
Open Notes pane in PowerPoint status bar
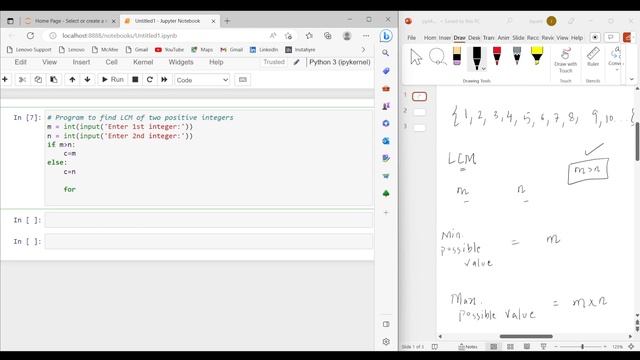[468, 347]
